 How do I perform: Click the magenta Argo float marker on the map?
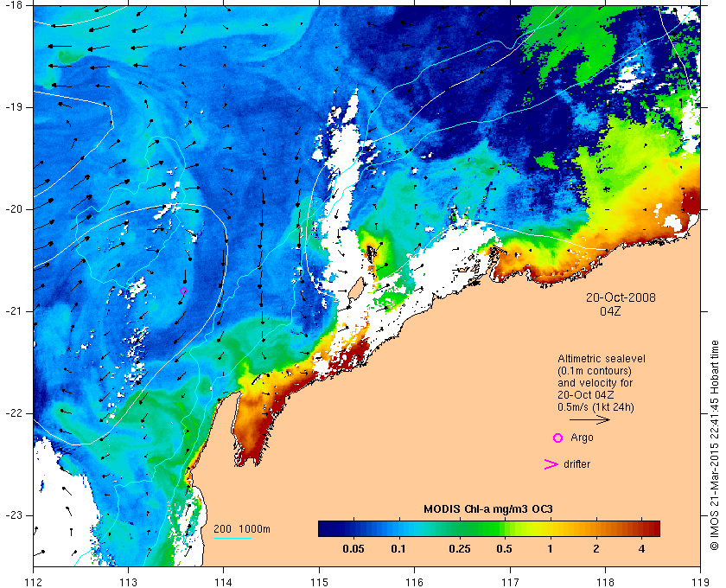(183, 291)
